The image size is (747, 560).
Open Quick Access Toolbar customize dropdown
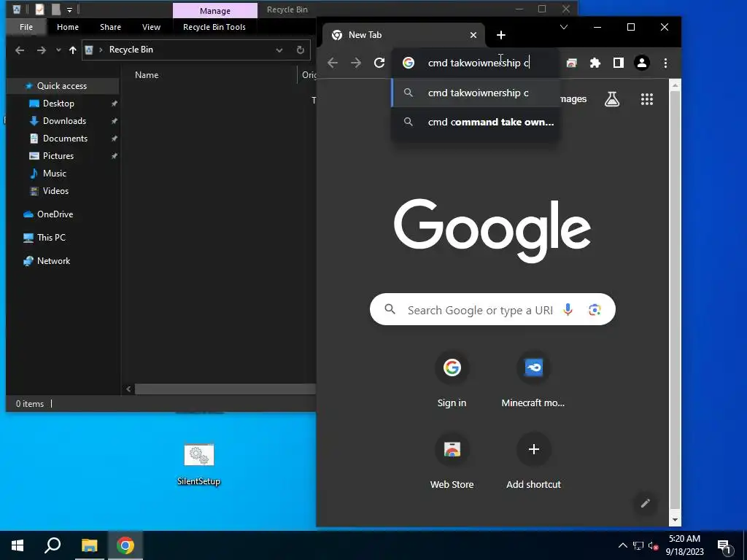point(69,9)
